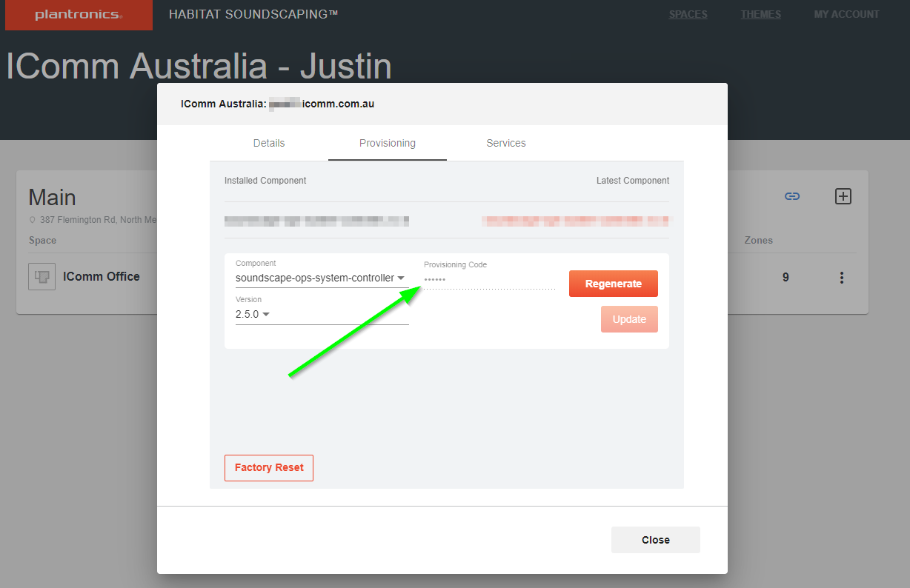Screen dimensions: 910x588
Task: Click the Latest Component label
Action: 633,181
